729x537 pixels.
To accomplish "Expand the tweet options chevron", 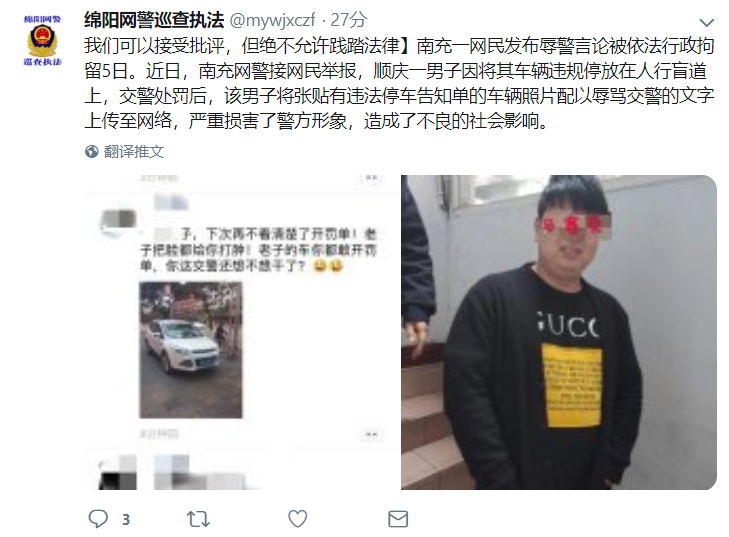I will point(706,22).
